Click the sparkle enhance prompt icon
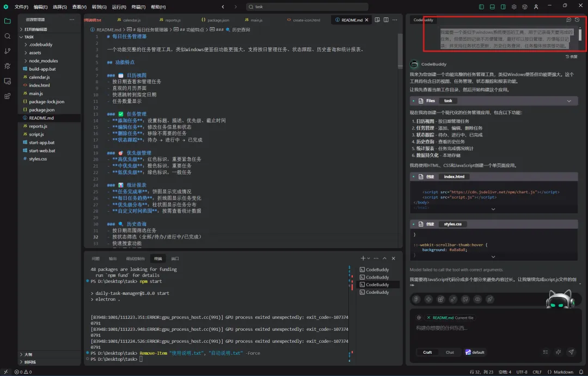This screenshot has height=376, width=588. (x=559, y=352)
